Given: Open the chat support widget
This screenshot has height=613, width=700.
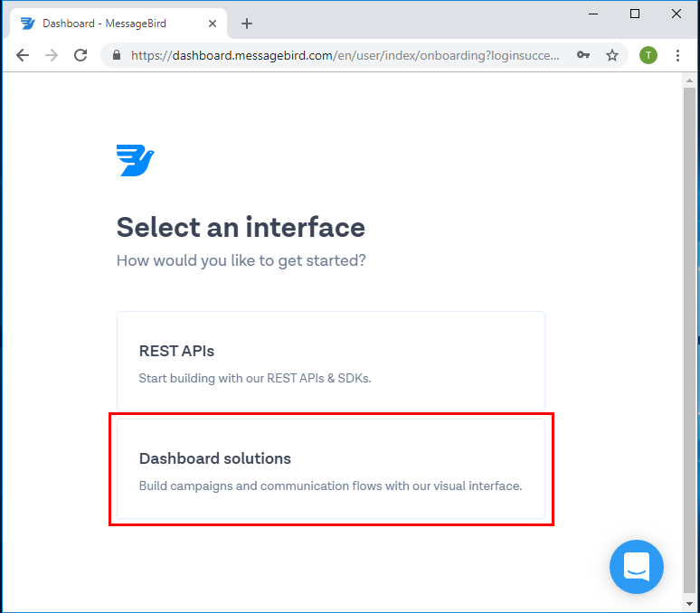Looking at the screenshot, I should 636,567.
